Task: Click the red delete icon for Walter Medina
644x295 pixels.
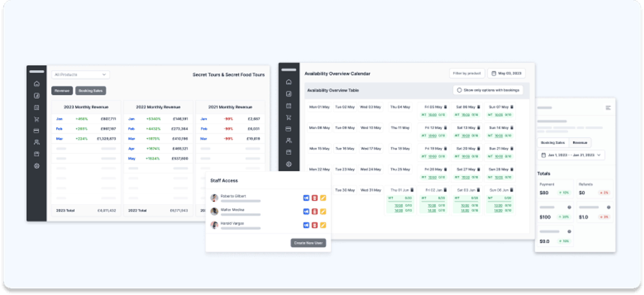Action: point(314,212)
